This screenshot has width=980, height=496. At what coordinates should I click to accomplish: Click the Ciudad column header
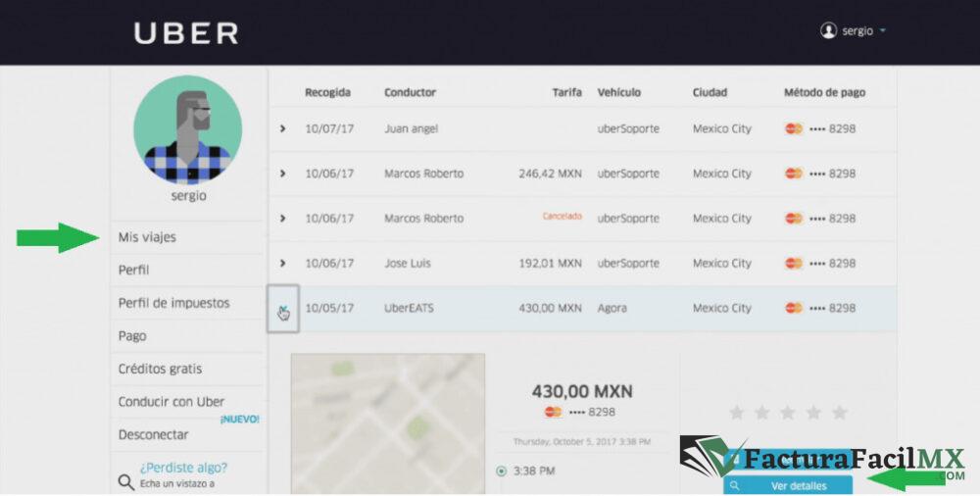[x=710, y=92]
